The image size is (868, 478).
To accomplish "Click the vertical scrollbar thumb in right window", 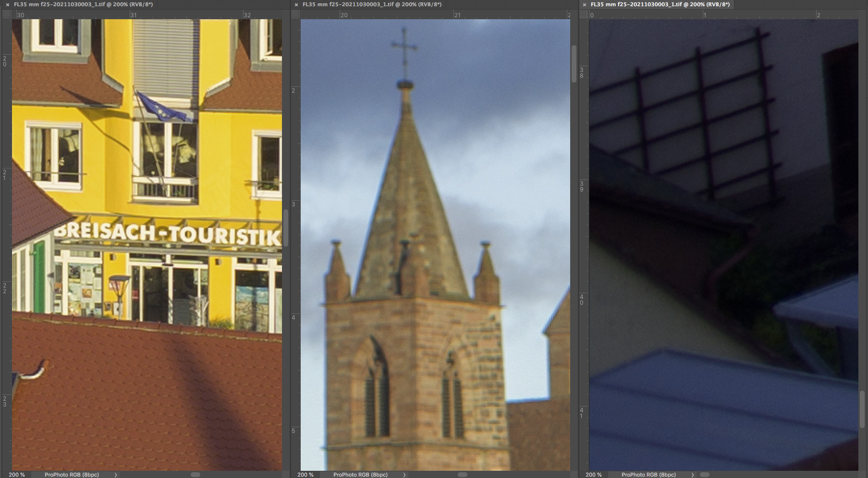I will [862, 409].
